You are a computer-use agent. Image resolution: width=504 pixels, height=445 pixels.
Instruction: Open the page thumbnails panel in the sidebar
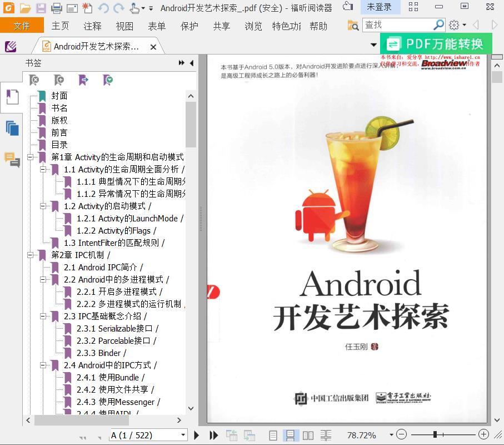pyautogui.click(x=12, y=128)
